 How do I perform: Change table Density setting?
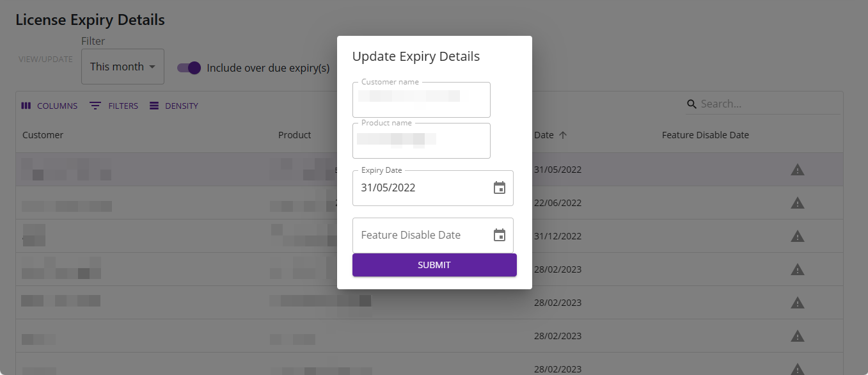[174, 106]
